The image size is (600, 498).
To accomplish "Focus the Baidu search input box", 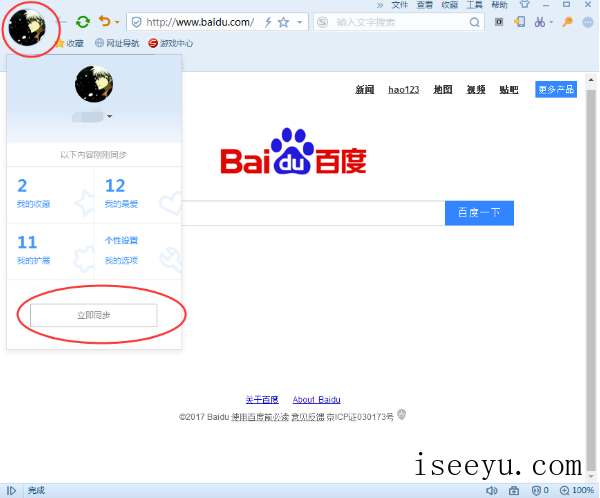I will click(x=313, y=213).
